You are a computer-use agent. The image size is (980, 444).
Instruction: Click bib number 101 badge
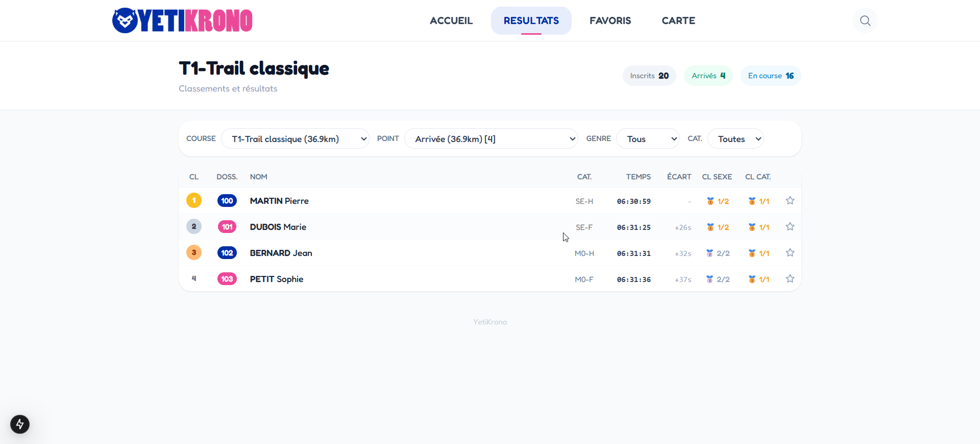pyautogui.click(x=227, y=227)
